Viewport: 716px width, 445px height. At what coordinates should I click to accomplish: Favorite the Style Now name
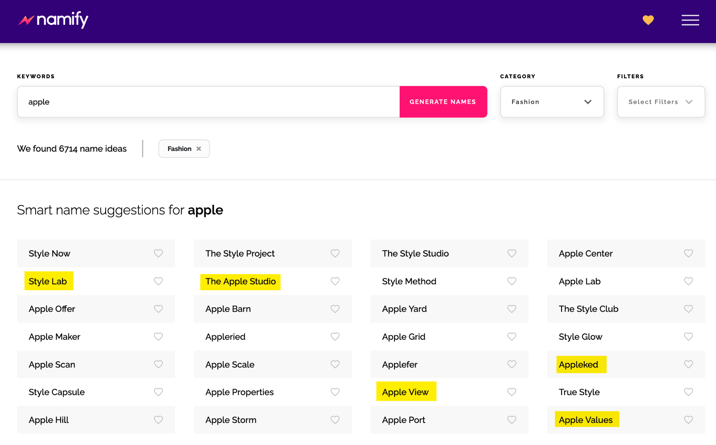158,254
